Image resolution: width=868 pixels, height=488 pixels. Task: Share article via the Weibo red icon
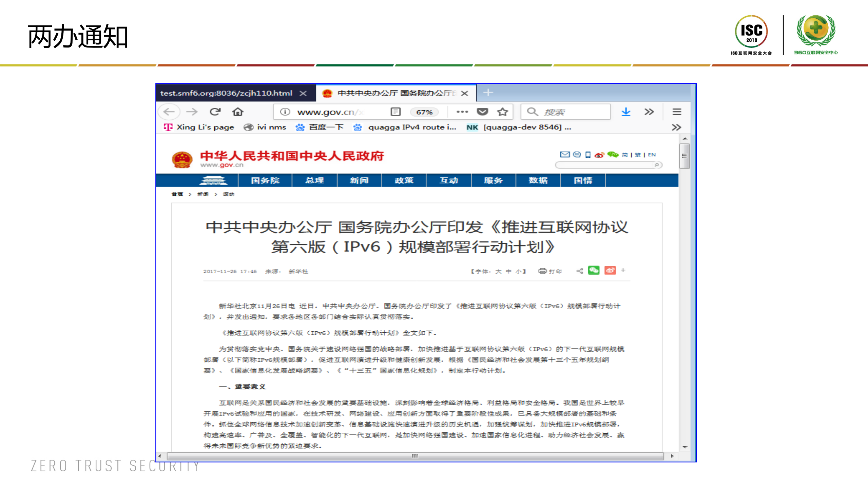pyautogui.click(x=610, y=271)
